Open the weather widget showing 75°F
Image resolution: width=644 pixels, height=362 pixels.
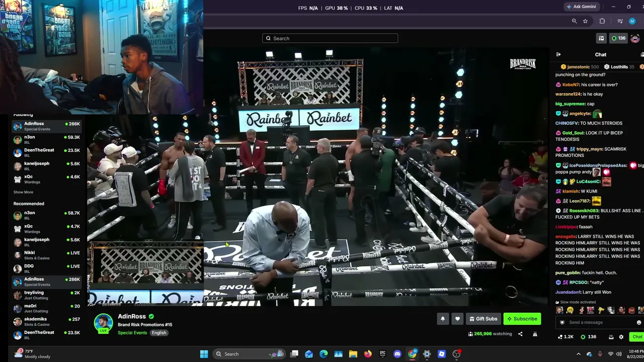[32, 354]
